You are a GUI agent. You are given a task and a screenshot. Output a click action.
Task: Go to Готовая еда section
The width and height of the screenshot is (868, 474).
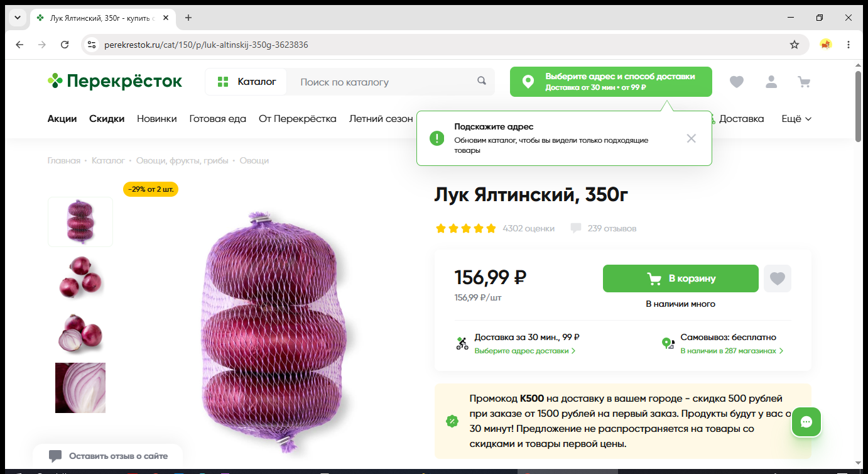click(218, 118)
